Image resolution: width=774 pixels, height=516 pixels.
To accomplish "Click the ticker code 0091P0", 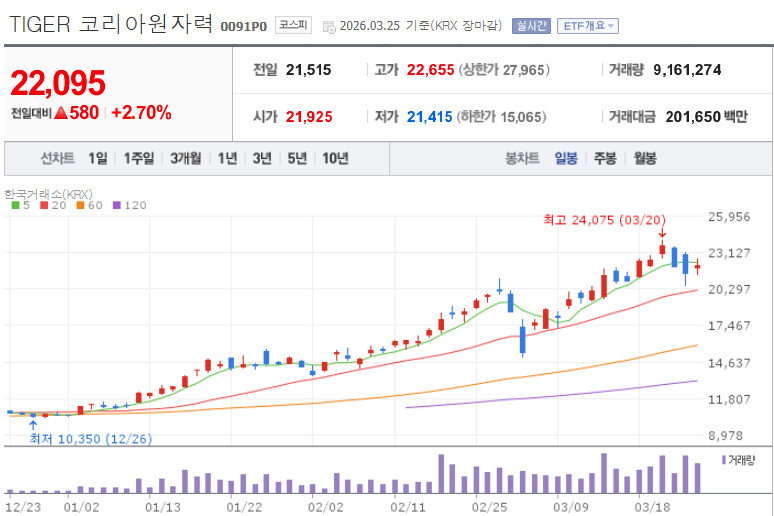I will click(243, 27).
